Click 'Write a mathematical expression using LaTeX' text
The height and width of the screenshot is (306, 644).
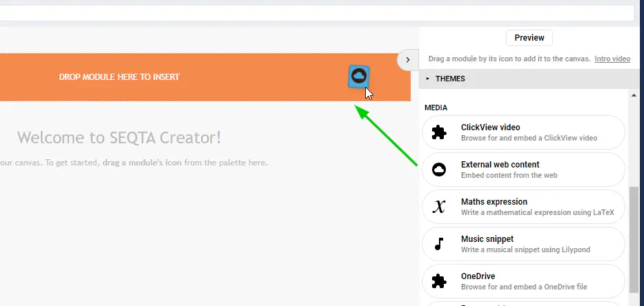tap(537, 212)
